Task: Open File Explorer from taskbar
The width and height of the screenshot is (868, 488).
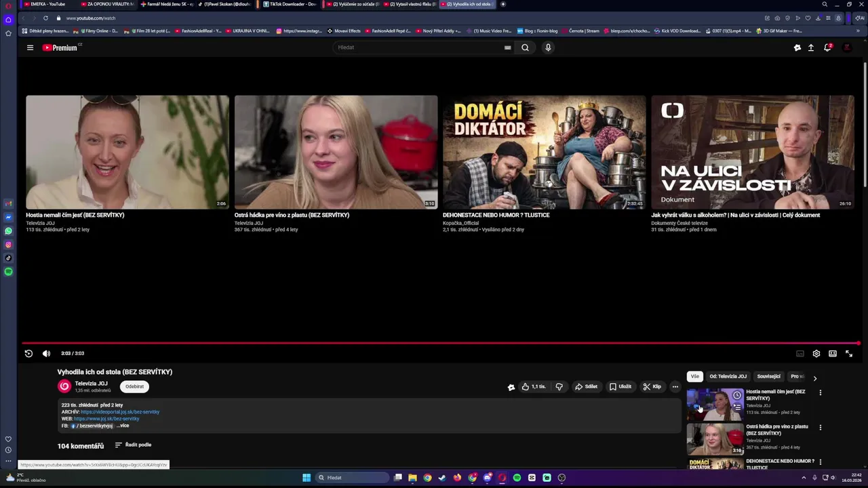Action: [x=412, y=478]
